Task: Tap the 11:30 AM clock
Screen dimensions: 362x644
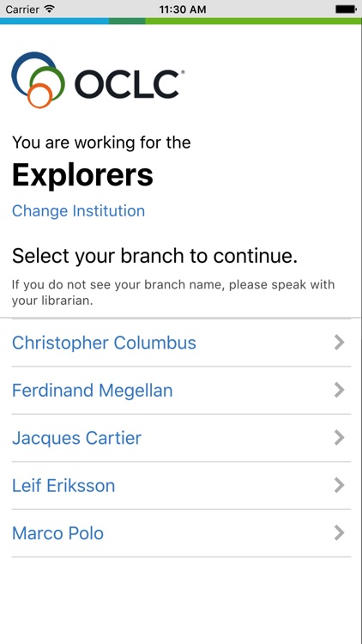Action: (181, 9)
